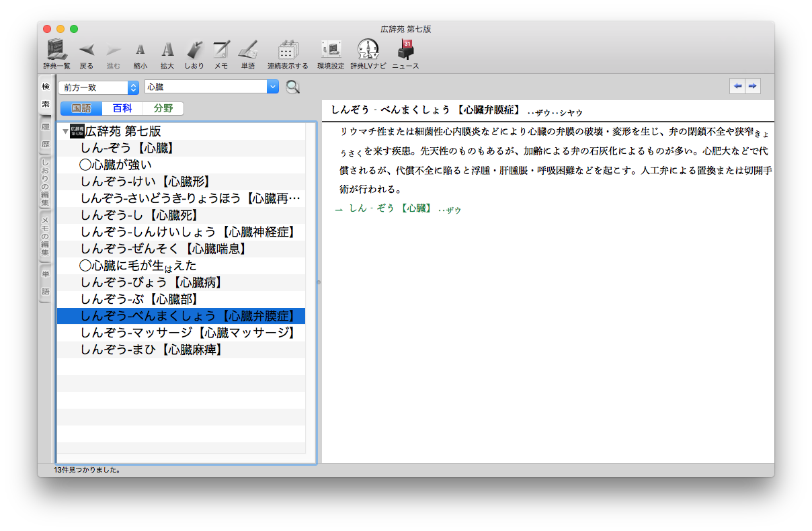812x531 pixels.
Task: Switch to the 分野 tab
Action: [x=163, y=108]
